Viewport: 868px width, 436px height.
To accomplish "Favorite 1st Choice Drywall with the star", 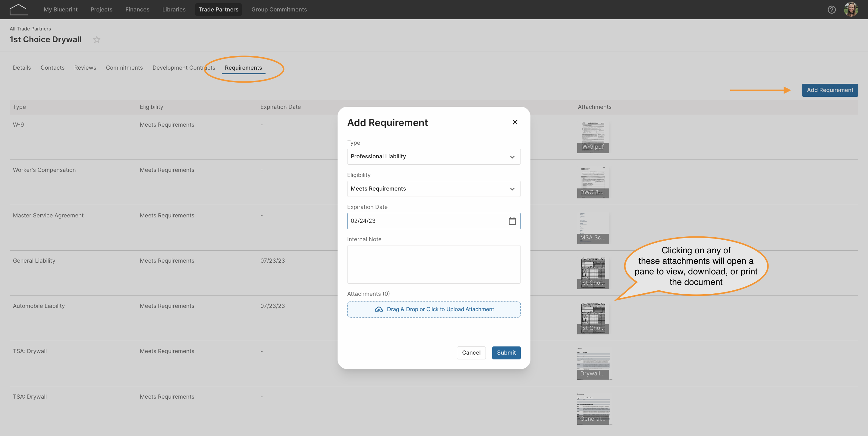I will pyautogui.click(x=97, y=40).
